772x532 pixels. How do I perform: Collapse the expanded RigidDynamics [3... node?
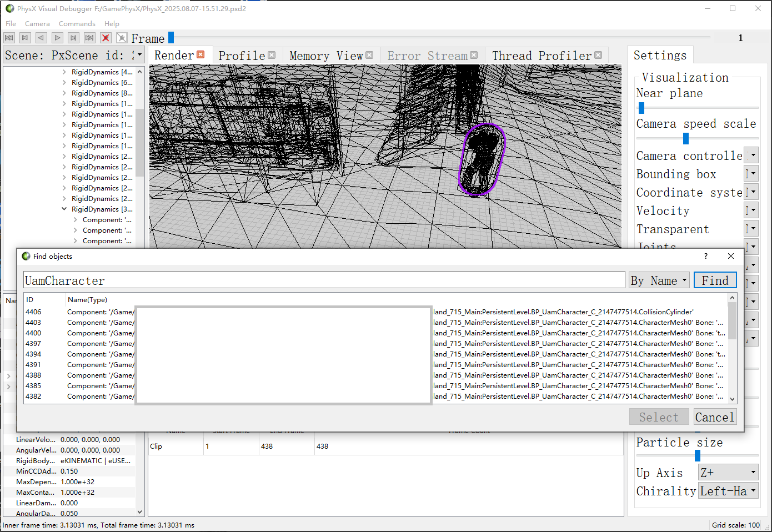point(64,209)
